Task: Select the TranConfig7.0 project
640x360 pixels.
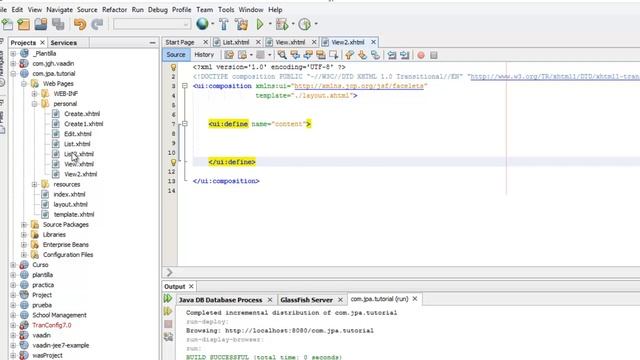Action: 52,325
